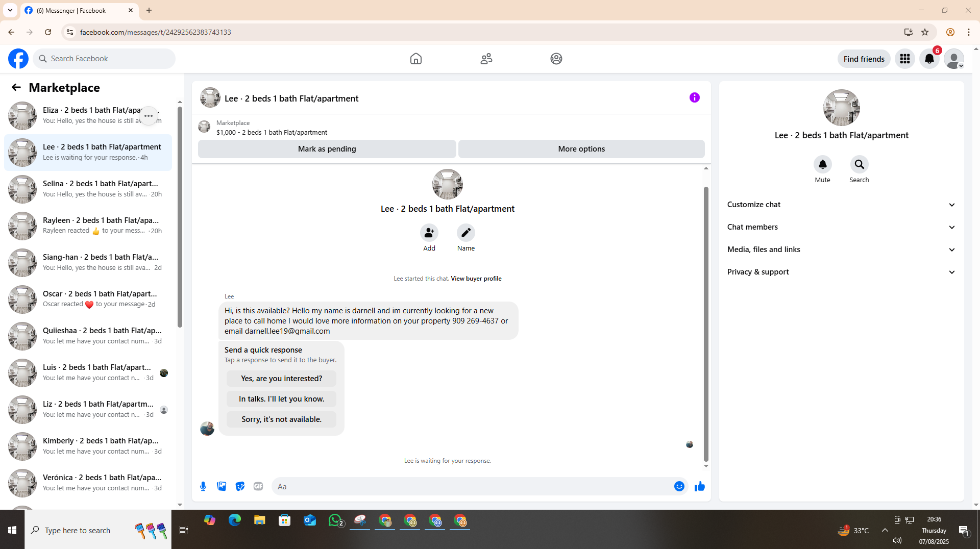Open the notifications bell

click(929, 59)
